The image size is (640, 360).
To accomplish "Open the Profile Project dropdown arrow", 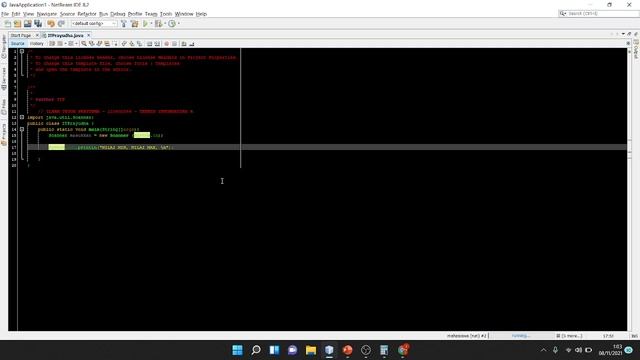I will click(x=179, y=24).
